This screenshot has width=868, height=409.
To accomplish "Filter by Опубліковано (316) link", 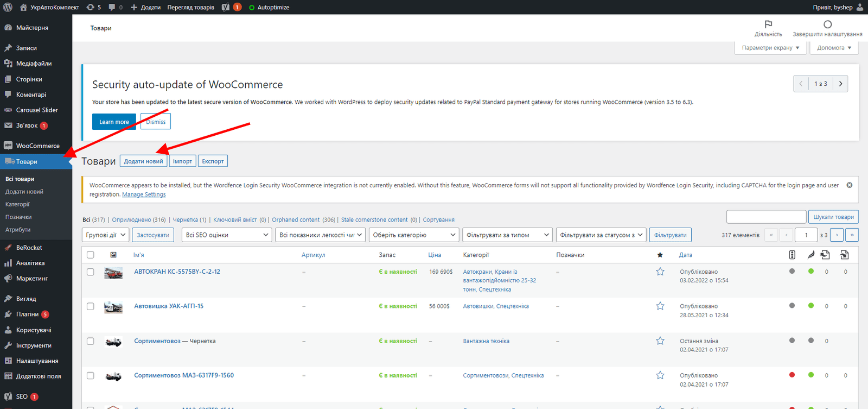I will (139, 220).
